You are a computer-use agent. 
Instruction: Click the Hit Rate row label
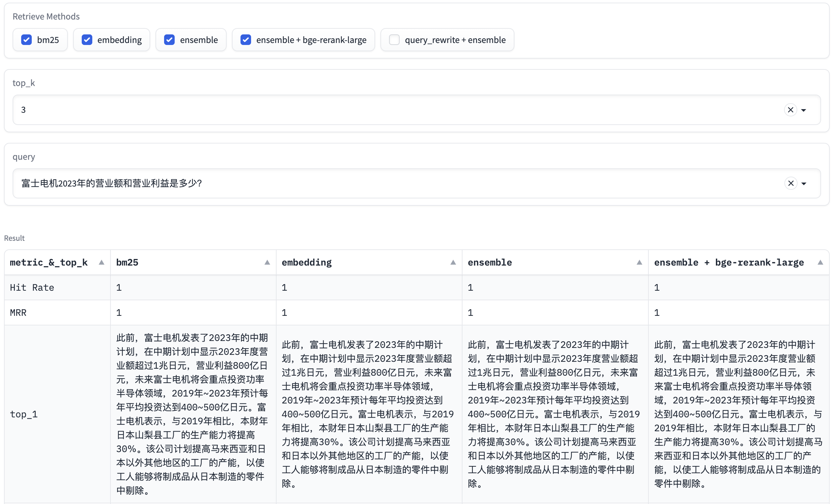[x=32, y=288]
